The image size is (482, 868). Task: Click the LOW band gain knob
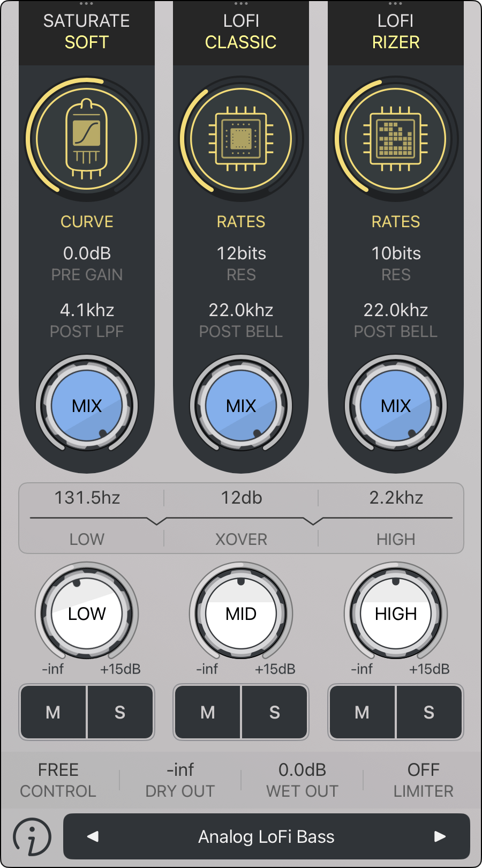click(x=87, y=613)
